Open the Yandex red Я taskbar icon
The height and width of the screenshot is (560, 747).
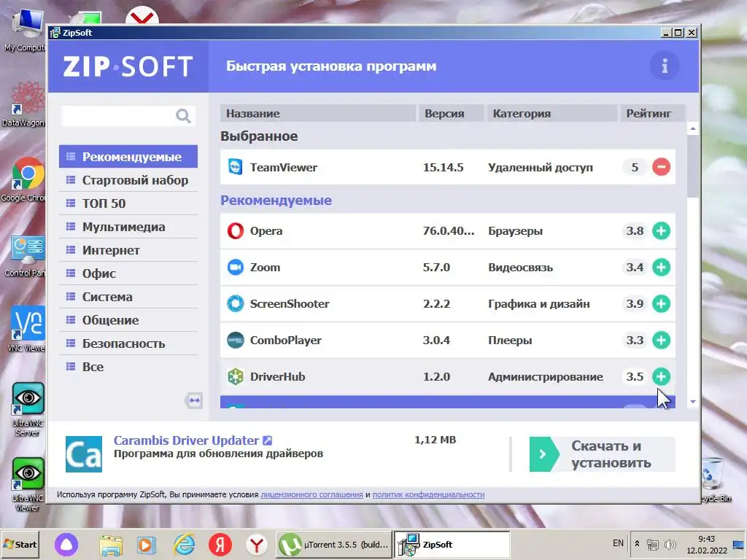tap(220, 544)
